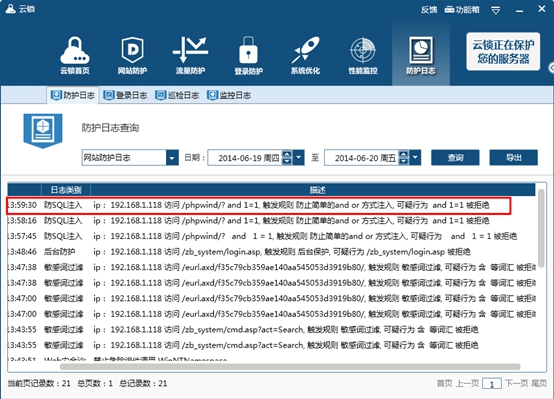
Task: Click the 日志类别 column header
Action: 66,190
